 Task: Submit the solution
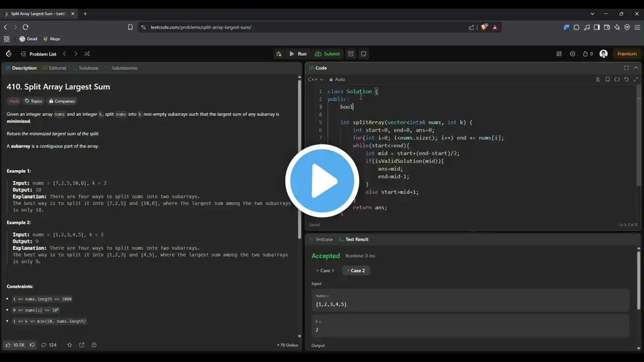(x=327, y=54)
